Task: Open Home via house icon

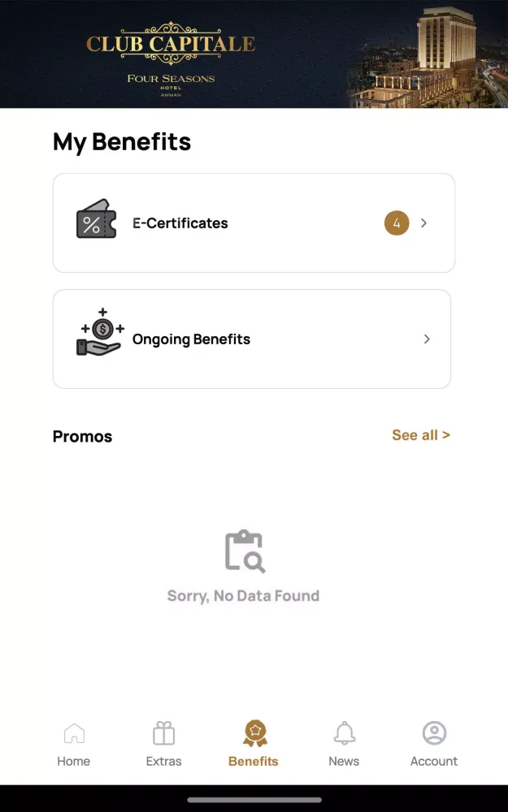Action: 74,733
